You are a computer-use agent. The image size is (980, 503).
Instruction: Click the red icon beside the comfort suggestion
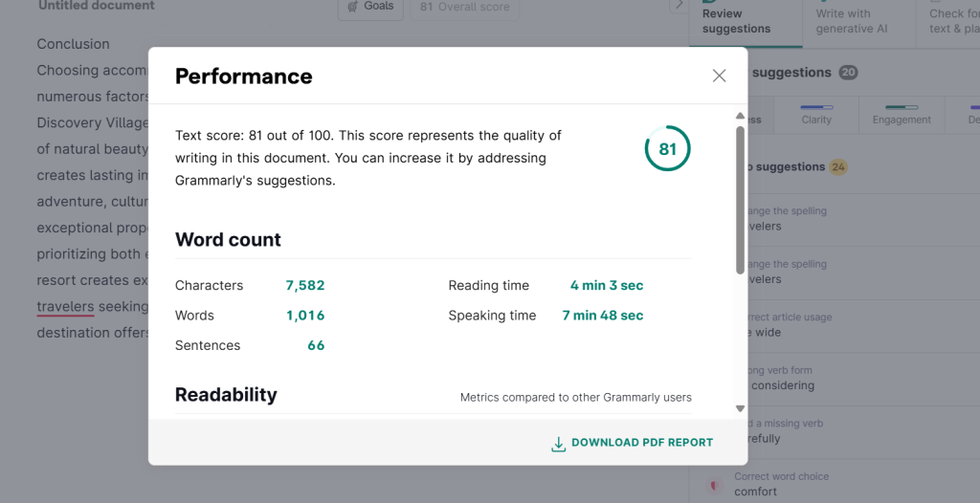point(711,485)
